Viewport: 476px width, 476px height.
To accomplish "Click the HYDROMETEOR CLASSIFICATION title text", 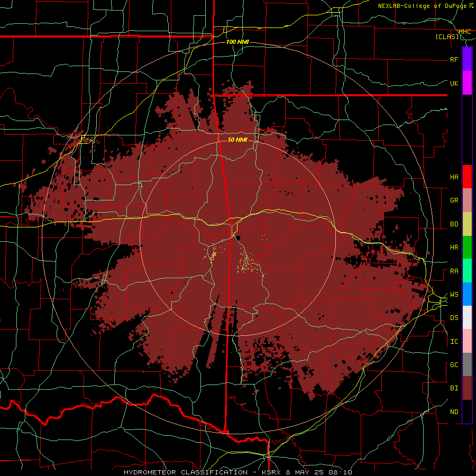I will (x=186, y=472).
